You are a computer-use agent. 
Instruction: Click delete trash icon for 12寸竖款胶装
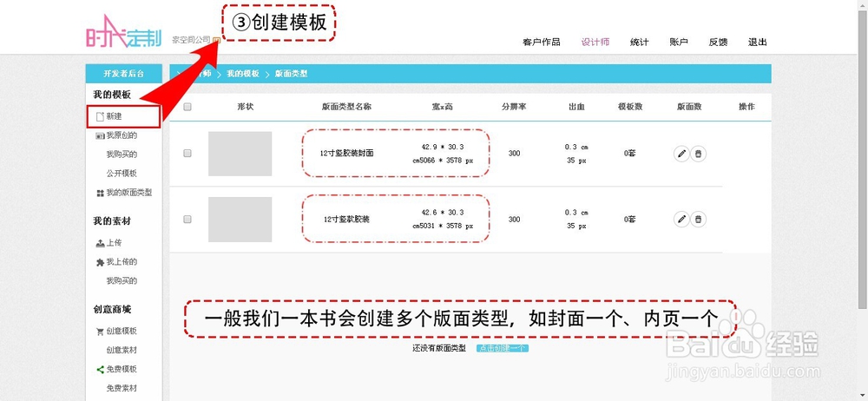coord(698,220)
